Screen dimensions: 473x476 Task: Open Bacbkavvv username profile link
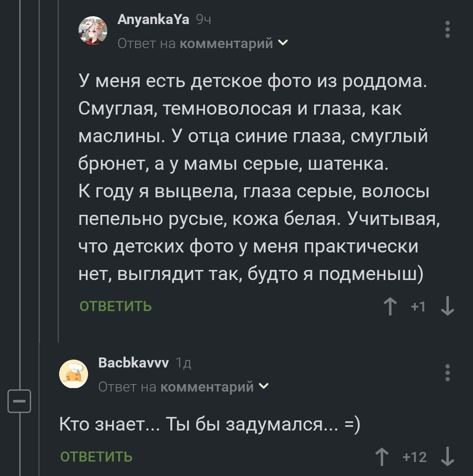133,363
